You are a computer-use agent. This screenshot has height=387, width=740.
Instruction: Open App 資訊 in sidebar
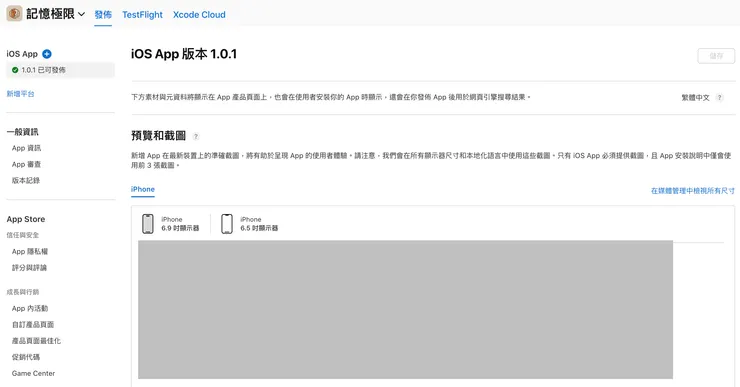click(x=26, y=148)
